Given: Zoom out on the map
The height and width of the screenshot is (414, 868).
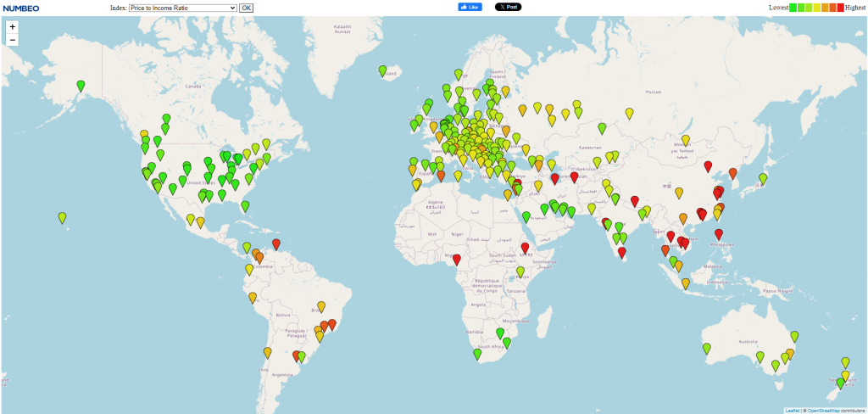Looking at the screenshot, I should coord(12,40).
